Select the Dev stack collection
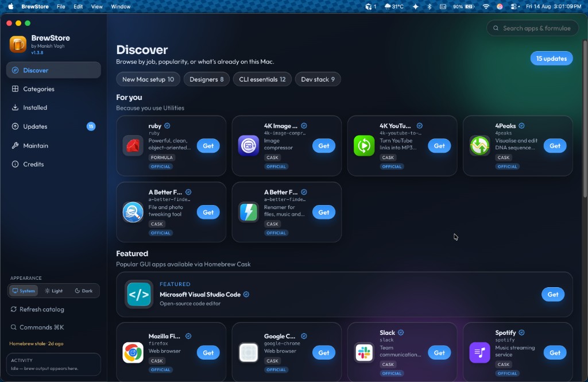Image resolution: width=588 pixels, height=382 pixels. coord(318,79)
